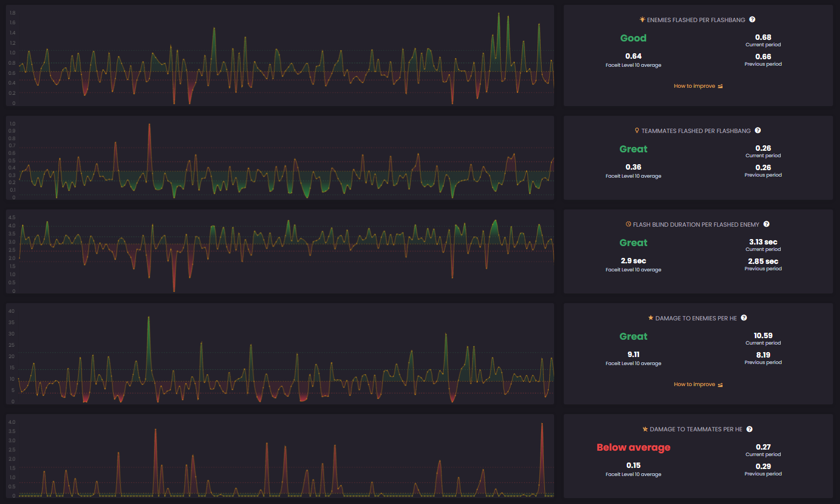The height and width of the screenshot is (504, 840).
Task: Click the crossed star icon before Damage To Teammates
Action: pyautogui.click(x=645, y=429)
